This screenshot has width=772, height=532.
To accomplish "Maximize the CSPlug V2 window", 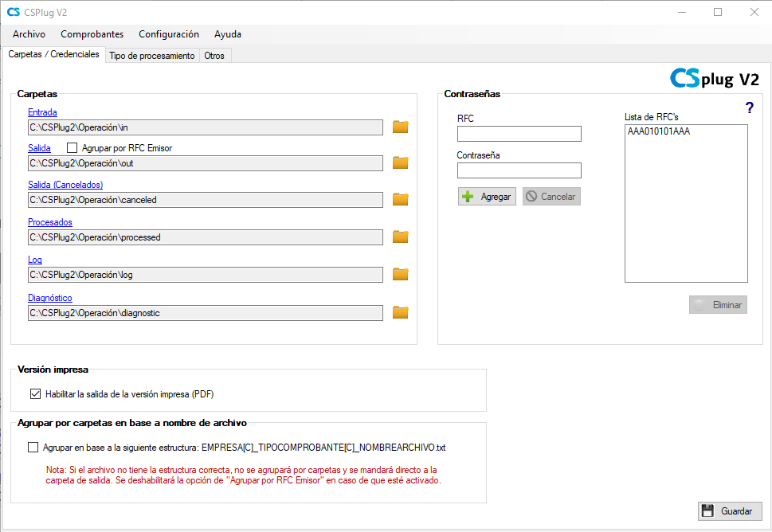I will [x=718, y=12].
